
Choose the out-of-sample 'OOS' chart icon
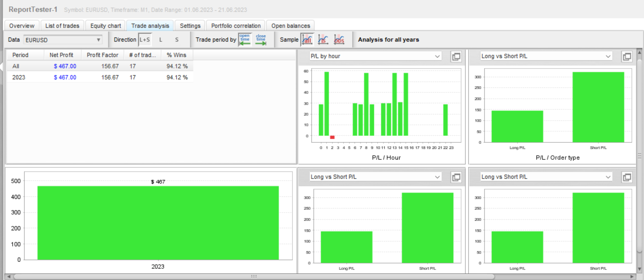[339, 39]
